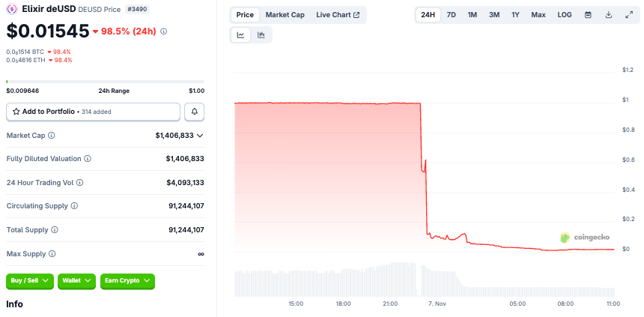This screenshot has height=317, width=644.
Task: Open the Buy / Sell dropdown
Action: [30, 281]
